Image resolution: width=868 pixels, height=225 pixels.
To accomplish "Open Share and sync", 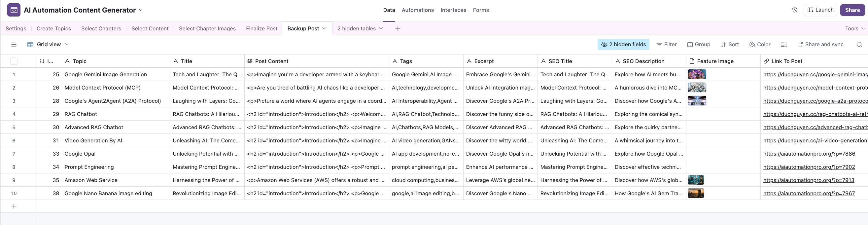I will [820, 45].
